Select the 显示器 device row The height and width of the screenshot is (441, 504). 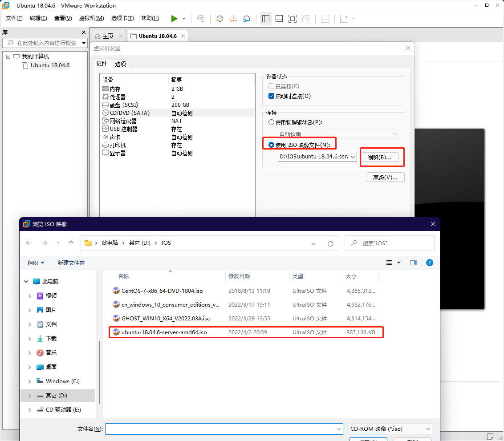pyautogui.click(x=178, y=153)
